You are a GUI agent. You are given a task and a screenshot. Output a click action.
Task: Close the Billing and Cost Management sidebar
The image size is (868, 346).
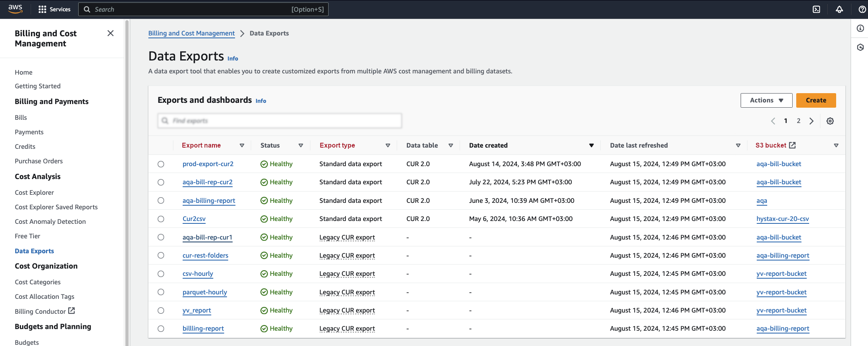[110, 33]
